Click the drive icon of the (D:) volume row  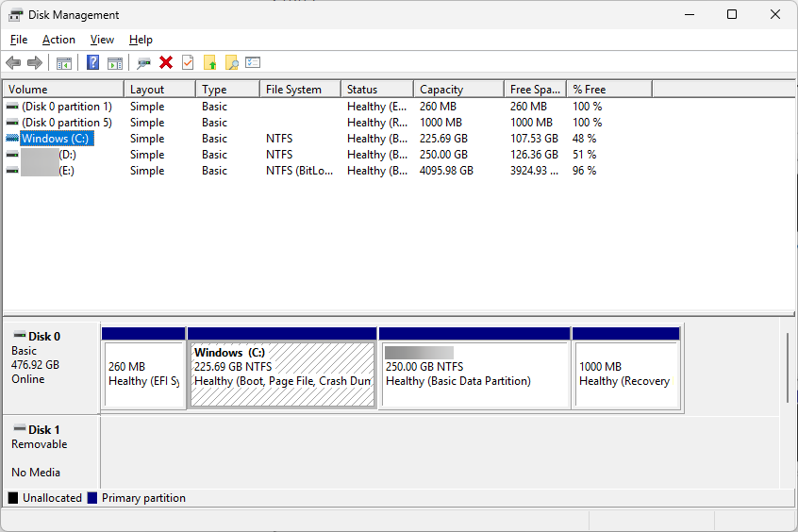pyautogui.click(x=12, y=155)
